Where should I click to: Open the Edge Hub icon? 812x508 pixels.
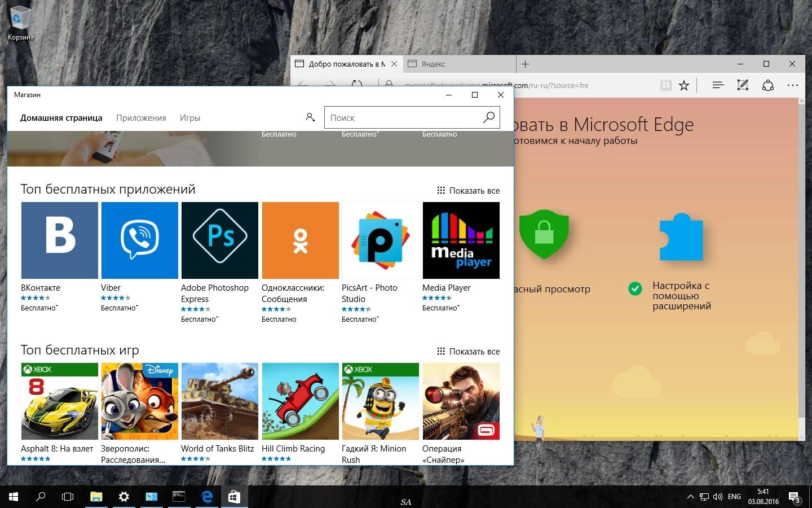(718, 85)
